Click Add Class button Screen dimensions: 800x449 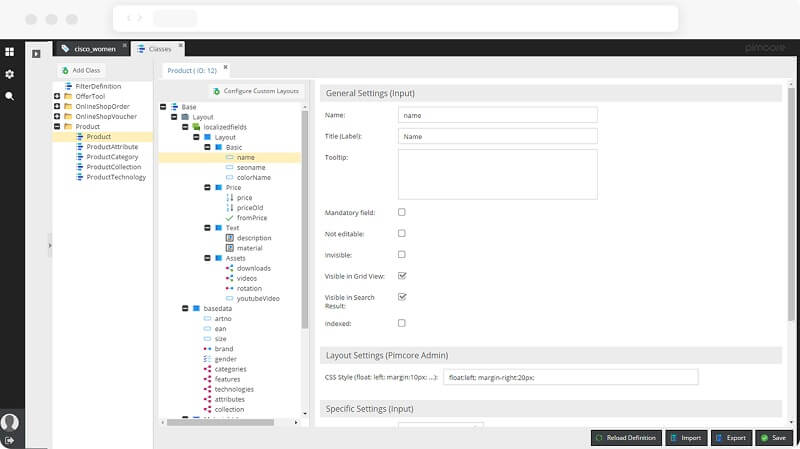click(x=81, y=70)
